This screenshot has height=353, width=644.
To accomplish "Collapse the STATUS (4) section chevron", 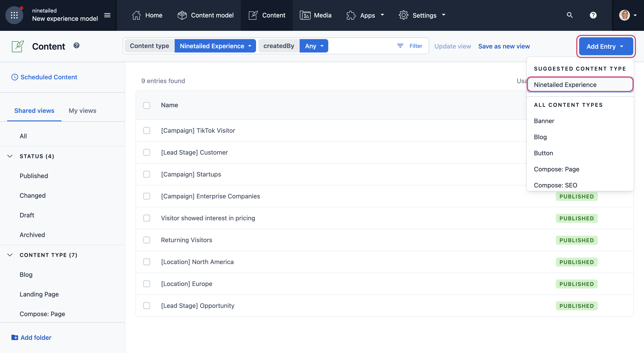I will 10,156.
